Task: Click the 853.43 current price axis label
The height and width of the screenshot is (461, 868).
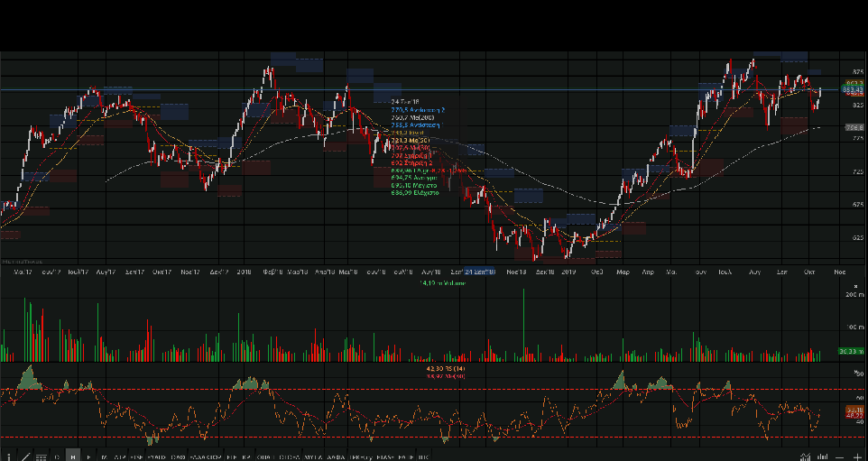Action: coord(853,90)
